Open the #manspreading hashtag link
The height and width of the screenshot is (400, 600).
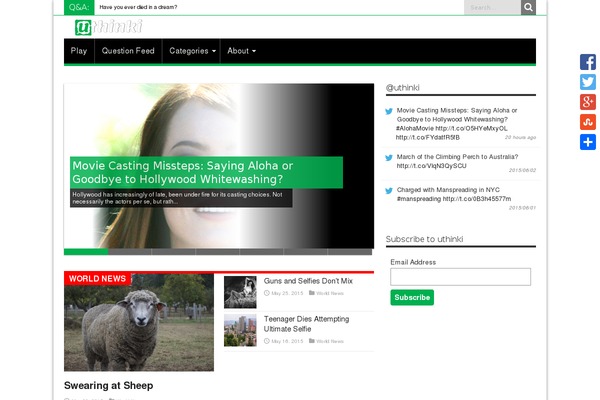point(419,199)
